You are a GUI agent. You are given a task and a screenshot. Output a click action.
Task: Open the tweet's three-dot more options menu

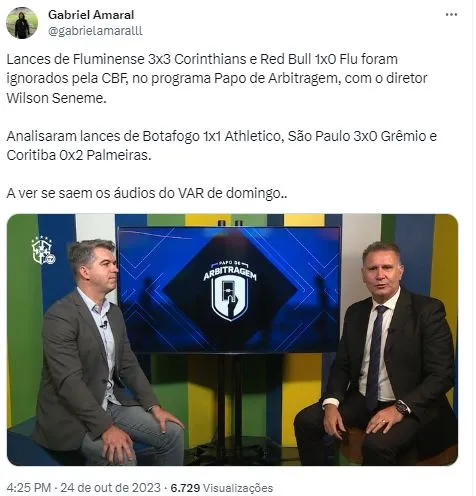point(451,15)
